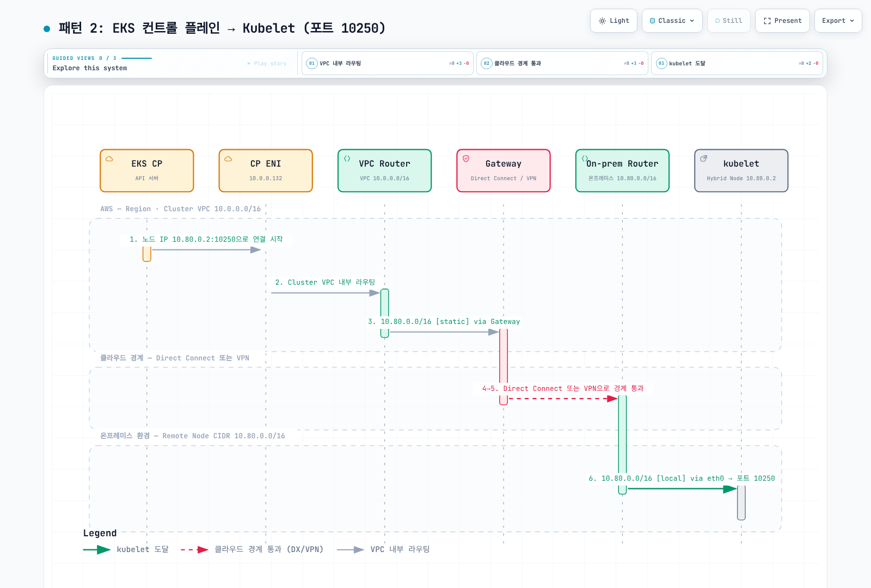Click the external-link icon on kubelet
Image resolution: width=871 pixels, height=588 pixels.
click(x=703, y=158)
